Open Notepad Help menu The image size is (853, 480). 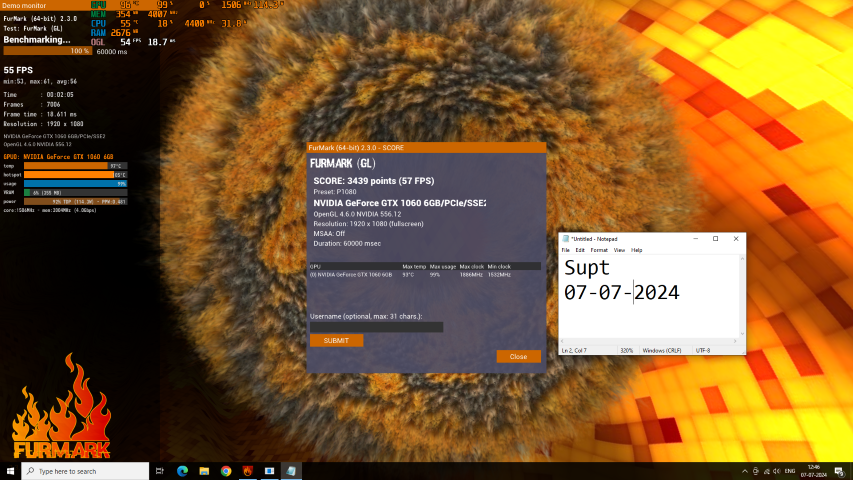click(636, 250)
